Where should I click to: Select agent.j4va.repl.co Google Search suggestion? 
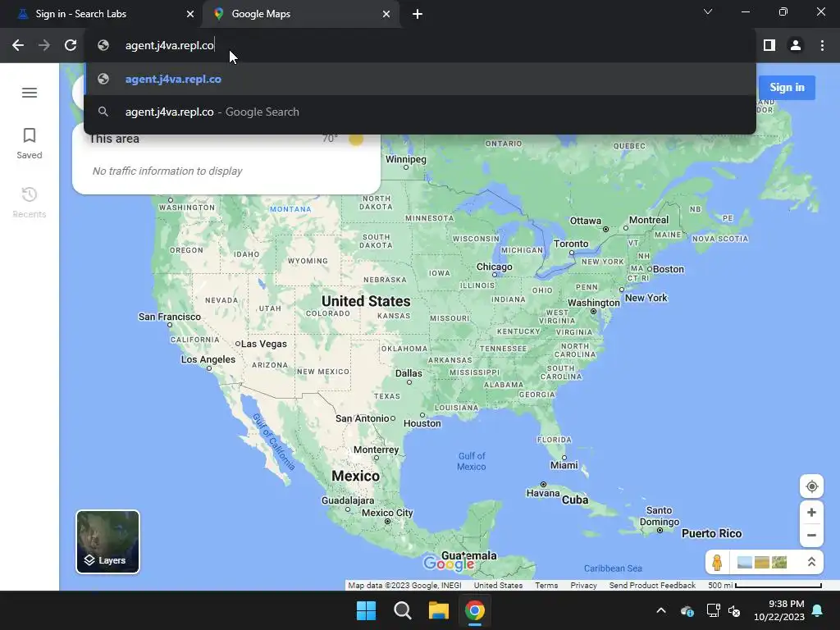pyautogui.click(x=420, y=112)
